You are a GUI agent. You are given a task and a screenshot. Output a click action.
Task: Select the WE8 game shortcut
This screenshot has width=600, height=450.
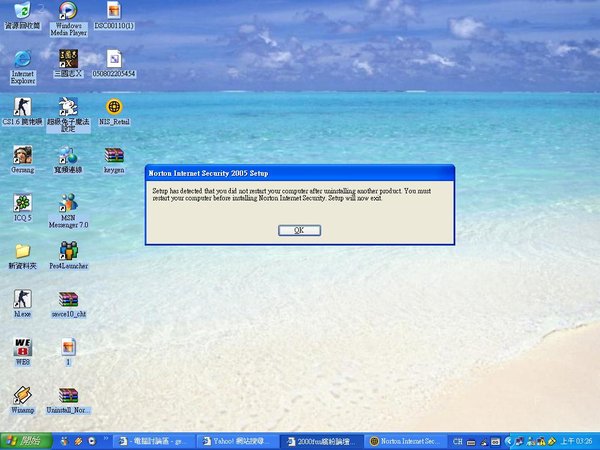pos(22,347)
